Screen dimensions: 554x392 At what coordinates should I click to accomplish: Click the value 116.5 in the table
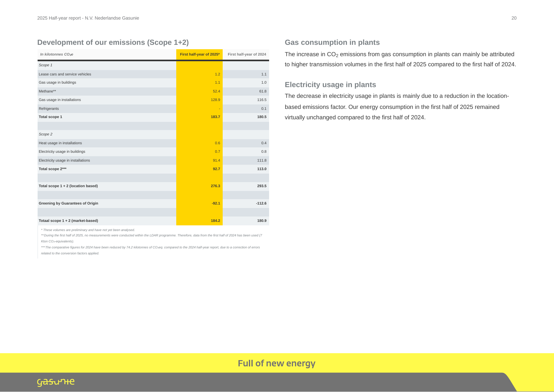(262, 100)
